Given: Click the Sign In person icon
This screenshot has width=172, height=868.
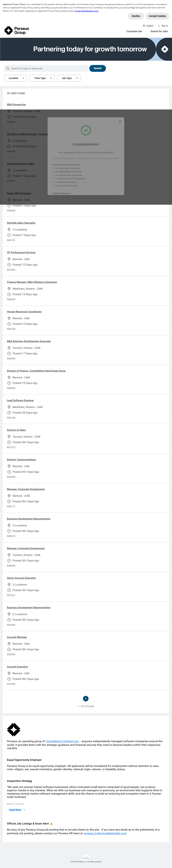Looking at the screenshot, I should point(159,26).
